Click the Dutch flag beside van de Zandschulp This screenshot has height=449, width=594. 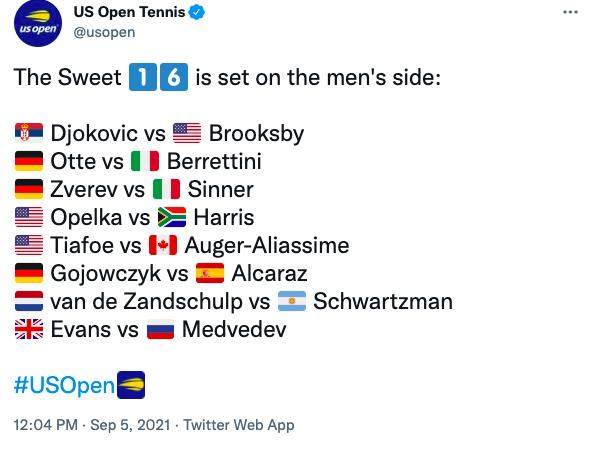[x=29, y=301]
